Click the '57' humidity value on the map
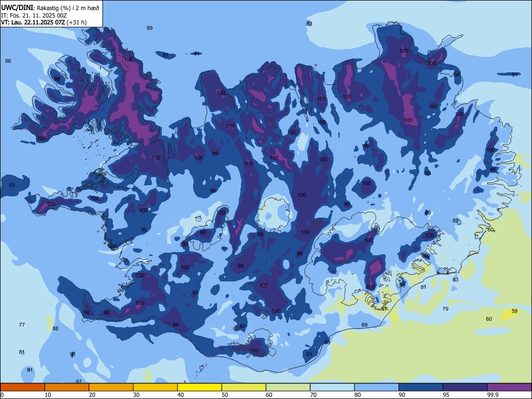 pos(385,309)
